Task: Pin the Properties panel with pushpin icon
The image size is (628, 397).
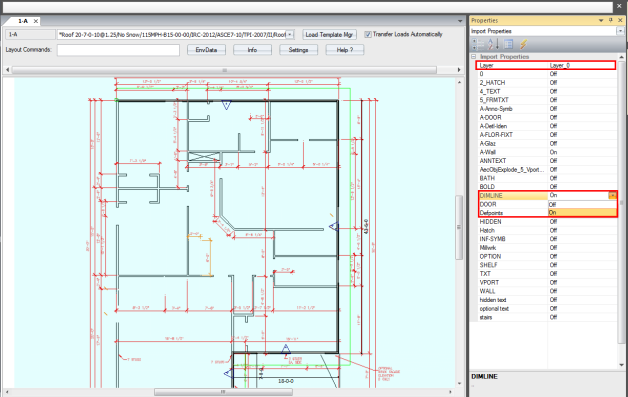Action: (611, 20)
